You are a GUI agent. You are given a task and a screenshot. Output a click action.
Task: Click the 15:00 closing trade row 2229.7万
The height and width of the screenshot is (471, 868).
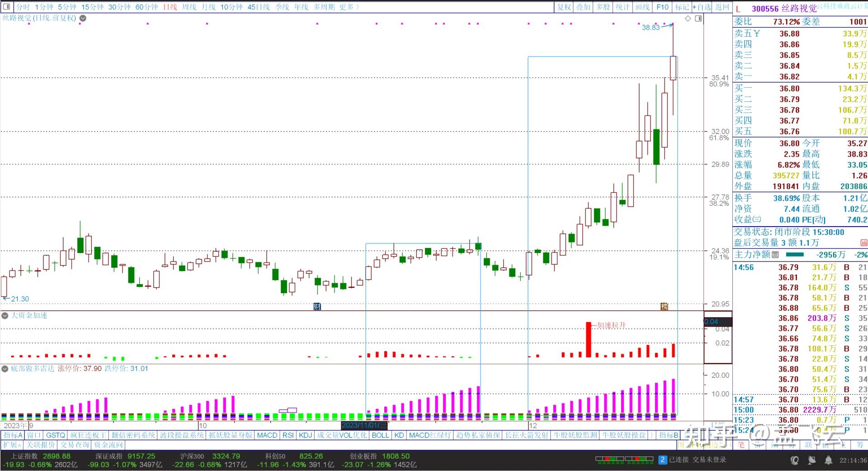click(x=800, y=410)
